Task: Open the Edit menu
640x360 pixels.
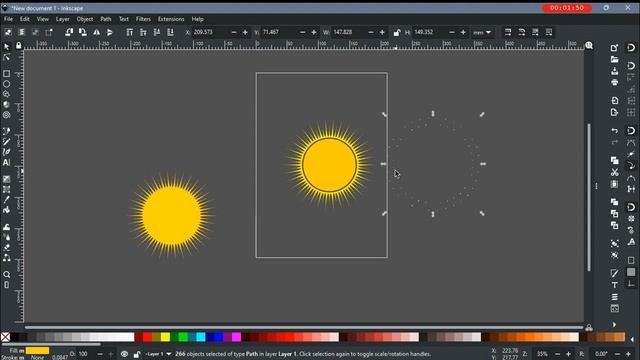Action: [x=24, y=19]
